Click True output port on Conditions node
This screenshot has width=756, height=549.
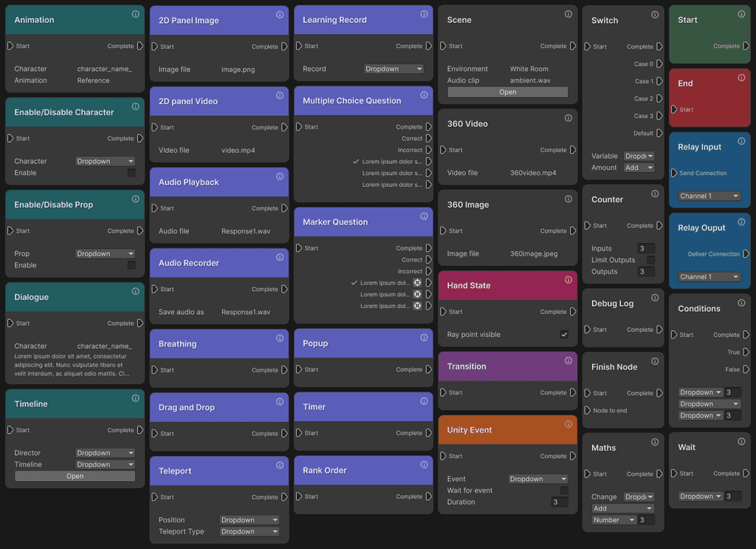pos(746,352)
